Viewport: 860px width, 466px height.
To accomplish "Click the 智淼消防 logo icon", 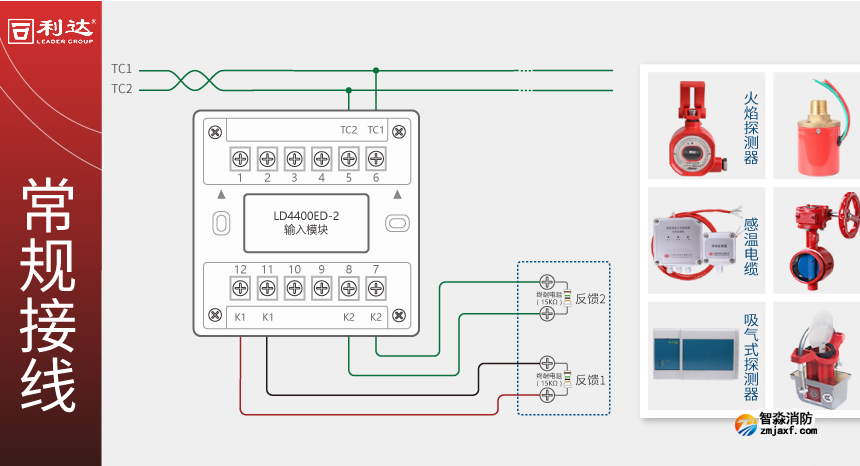I will point(745,426).
